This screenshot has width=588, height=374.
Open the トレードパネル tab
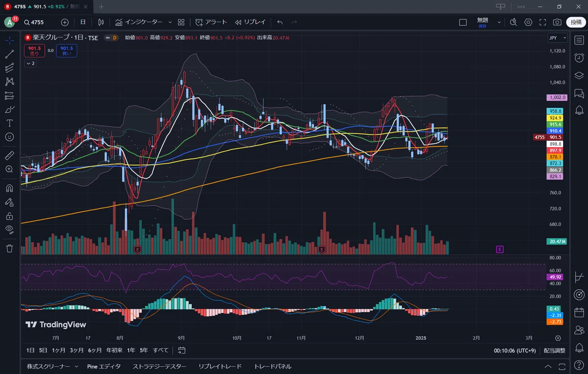point(272,366)
